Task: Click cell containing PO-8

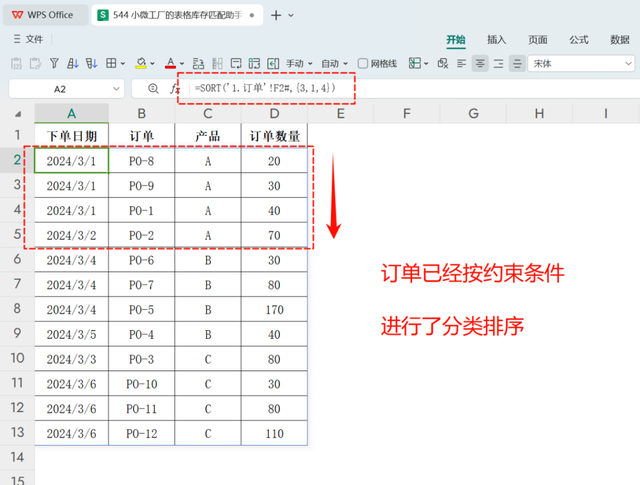Action: click(142, 161)
